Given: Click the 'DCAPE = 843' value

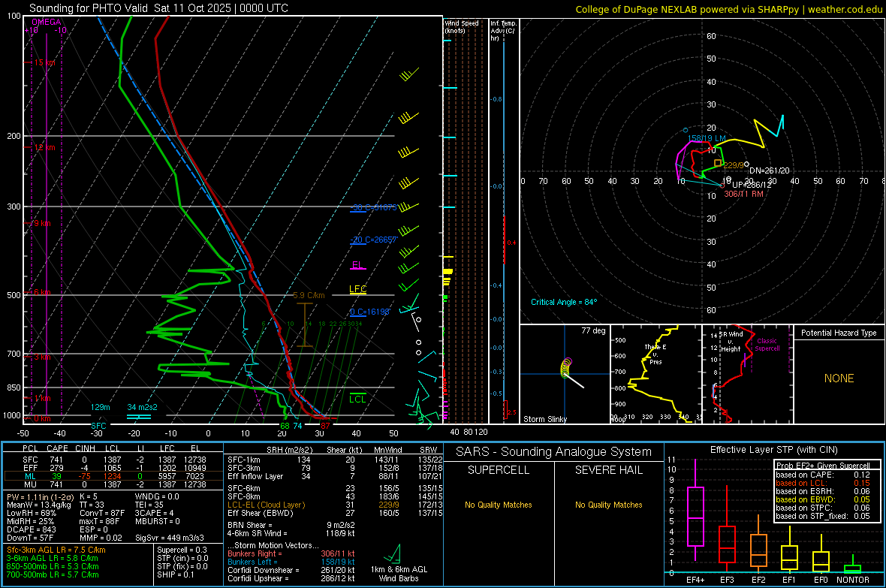Looking at the screenshot, I should 31,529.
